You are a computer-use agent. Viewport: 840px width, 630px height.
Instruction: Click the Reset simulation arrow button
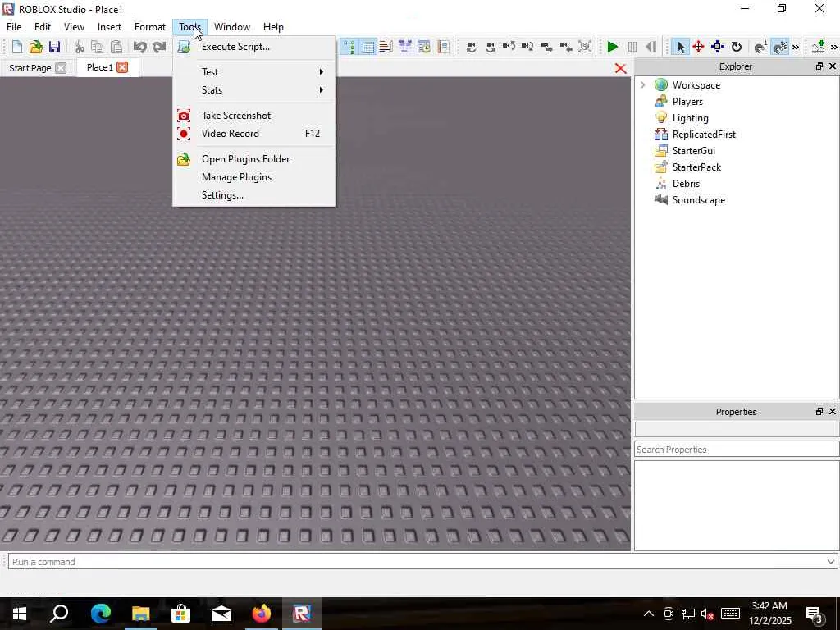click(651, 47)
